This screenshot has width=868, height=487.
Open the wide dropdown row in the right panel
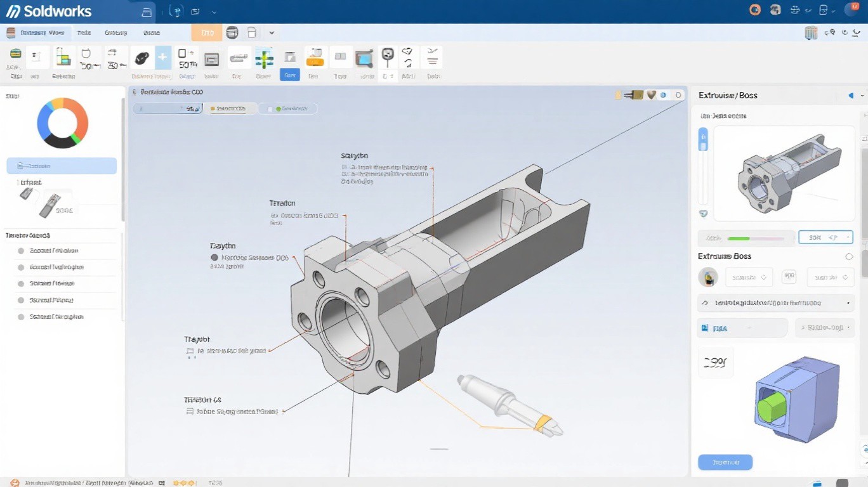(776, 303)
